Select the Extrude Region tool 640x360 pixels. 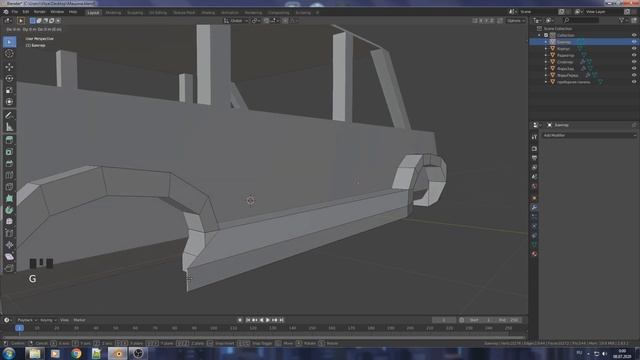point(9,140)
